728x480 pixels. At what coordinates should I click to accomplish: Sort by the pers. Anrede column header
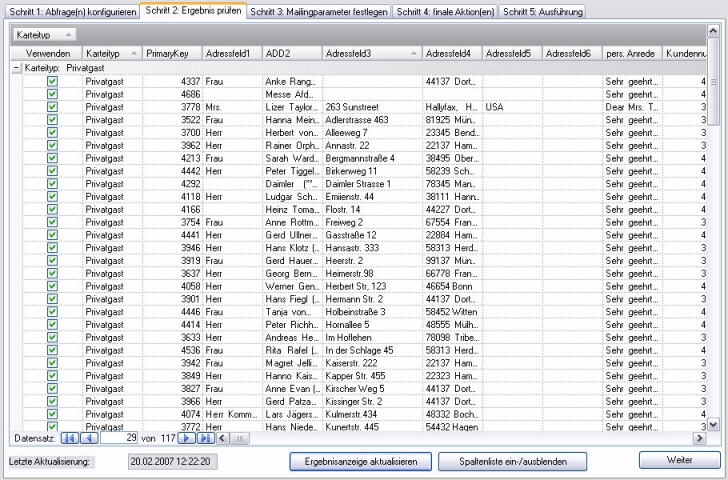coord(632,53)
